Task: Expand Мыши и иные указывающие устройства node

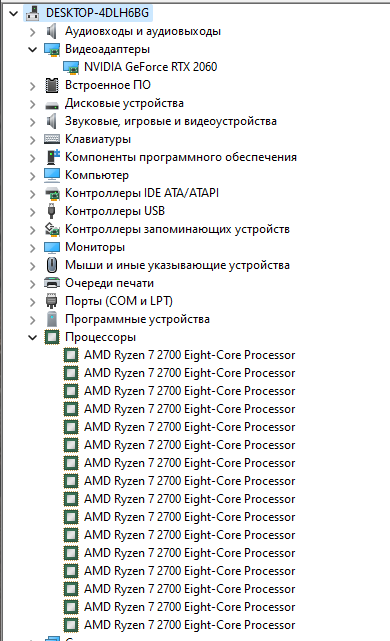Action: (33, 266)
